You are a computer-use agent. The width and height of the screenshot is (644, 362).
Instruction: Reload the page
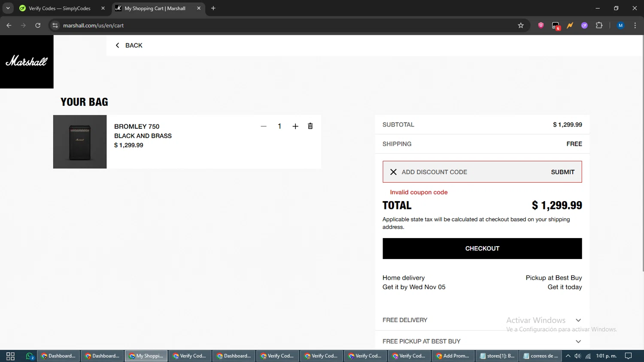38,25
